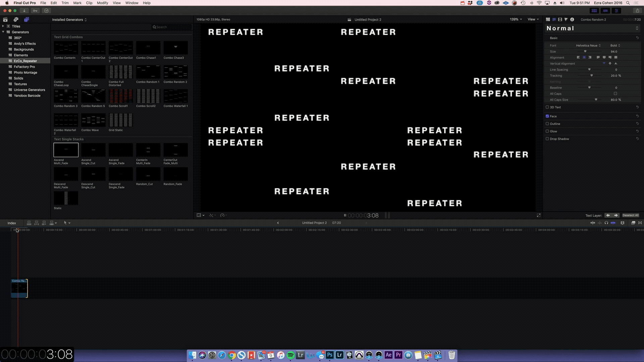
Task: Open the Clip menu
Action: pos(89,3)
